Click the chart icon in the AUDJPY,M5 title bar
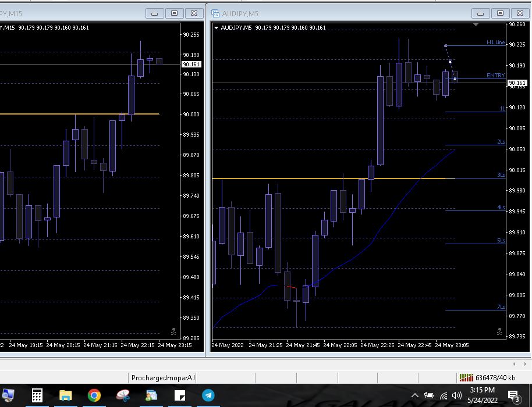The image size is (532, 407). 215,13
